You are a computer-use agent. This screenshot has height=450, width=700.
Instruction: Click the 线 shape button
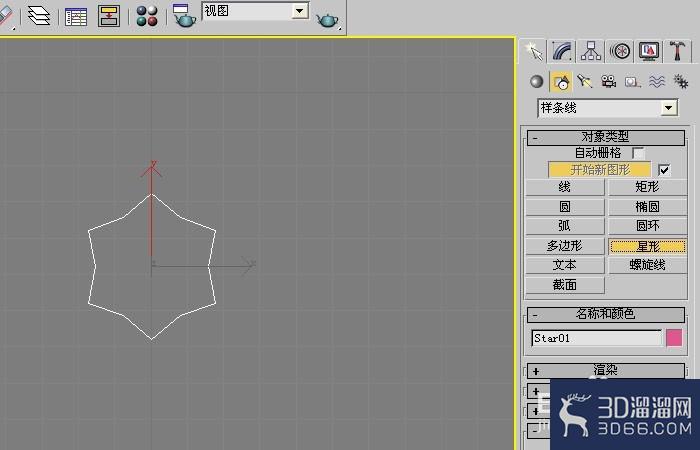click(565, 187)
